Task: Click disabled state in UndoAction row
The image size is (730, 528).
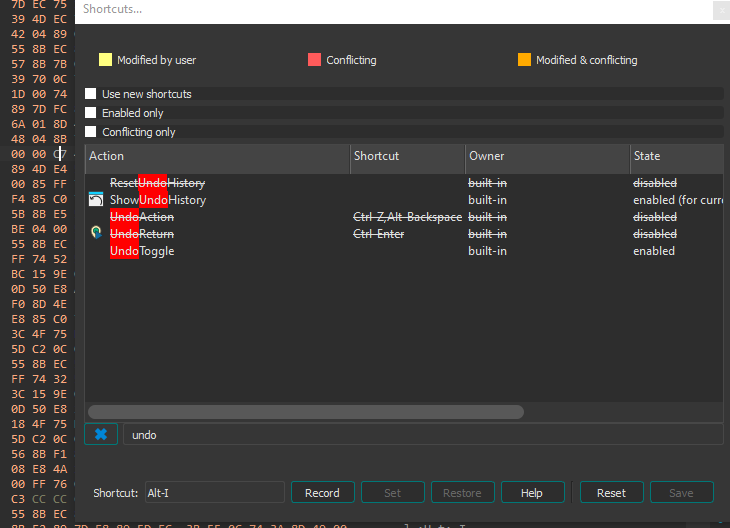Action: (x=655, y=217)
